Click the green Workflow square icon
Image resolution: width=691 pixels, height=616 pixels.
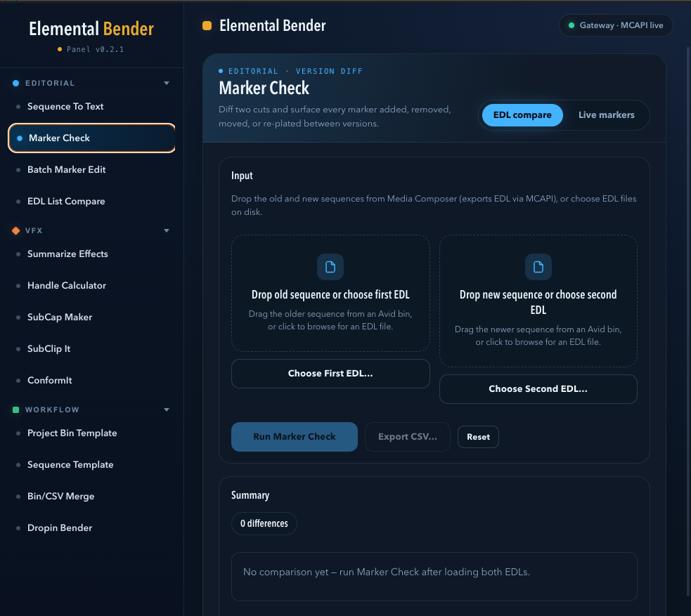tap(16, 410)
